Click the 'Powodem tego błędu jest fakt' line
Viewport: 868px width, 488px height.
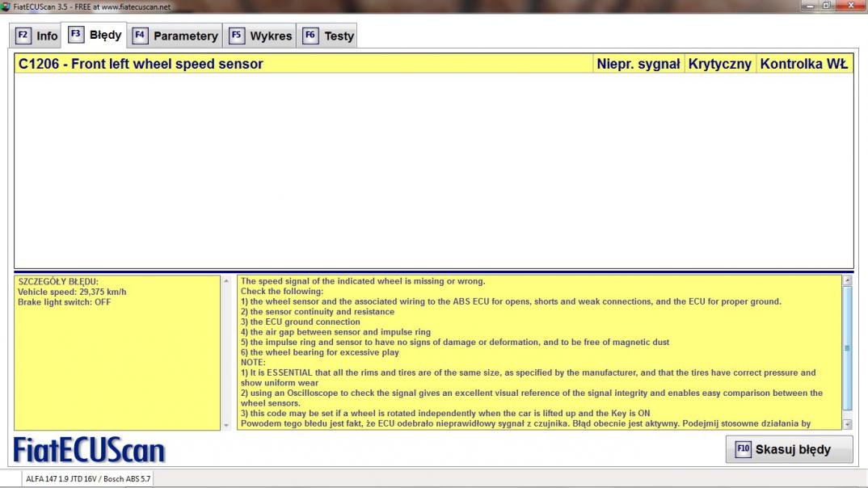coord(525,423)
